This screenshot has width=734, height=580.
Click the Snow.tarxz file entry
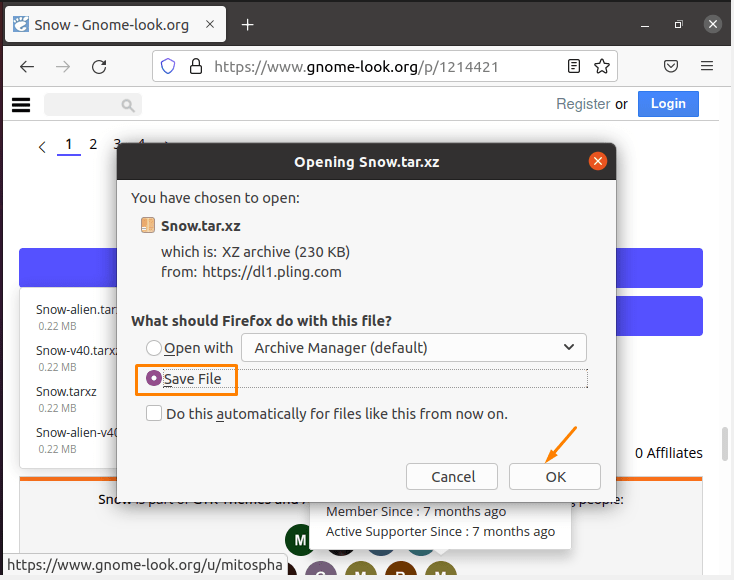tap(66, 391)
